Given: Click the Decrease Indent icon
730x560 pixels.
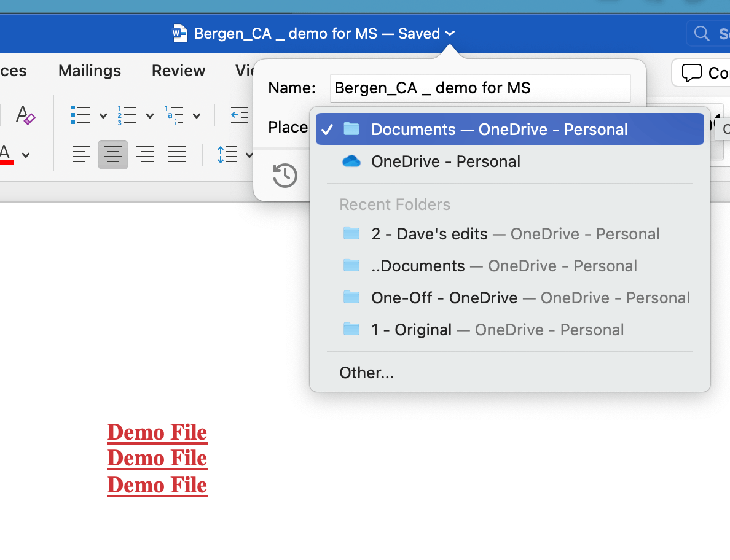Looking at the screenshot, I should click(240, 115).
